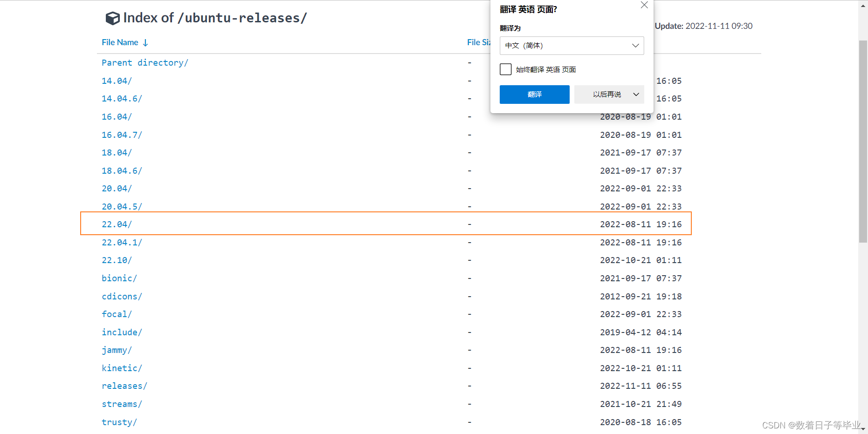The height and width of the screenshot is (434, 868).
Task: Sort by the File Size column header
Action: (x=479, y=42)
